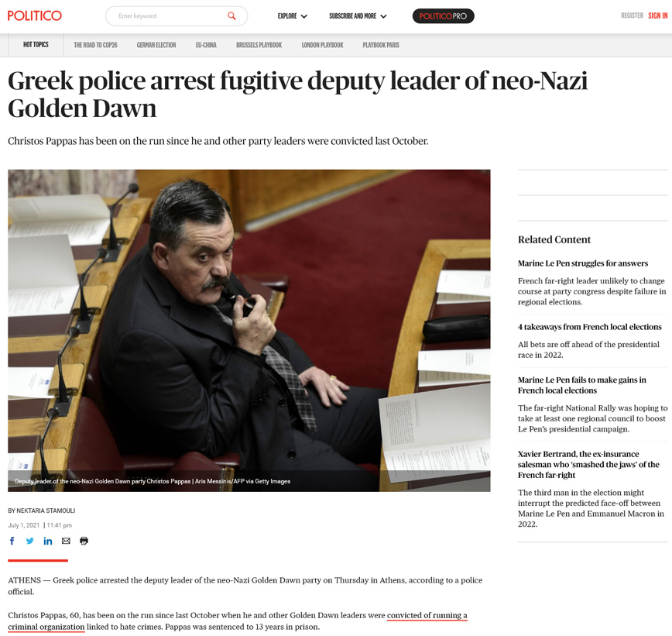Open The Road to COP26 topic
This screenshot has height=636, width=672.
point(95,45)
